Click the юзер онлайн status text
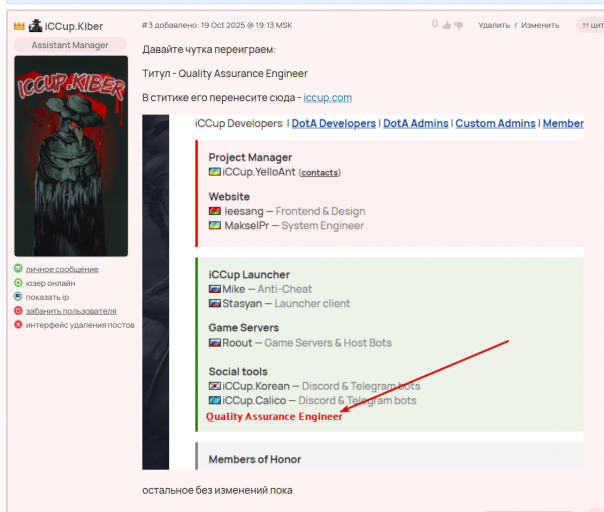 50,283
